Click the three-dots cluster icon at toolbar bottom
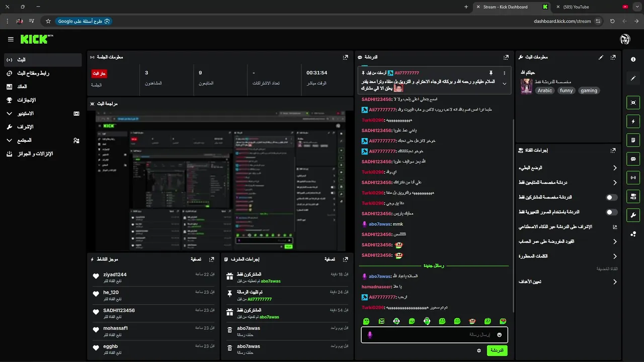The height and width of the screenshot is (362, 644). (x=633, y=234)
